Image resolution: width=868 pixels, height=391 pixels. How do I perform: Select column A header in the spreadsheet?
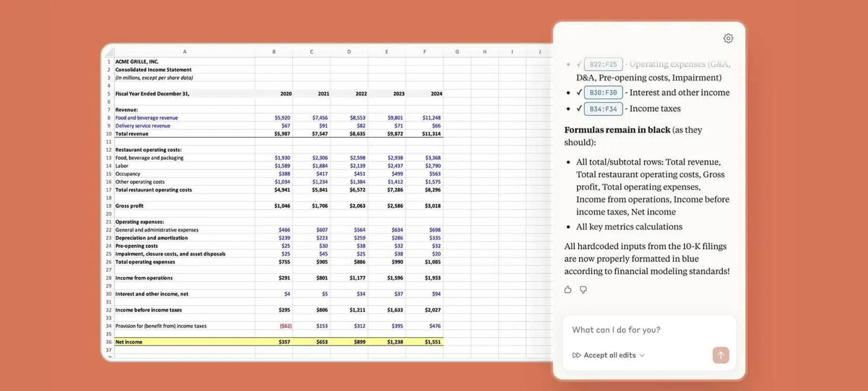[184, 51]
